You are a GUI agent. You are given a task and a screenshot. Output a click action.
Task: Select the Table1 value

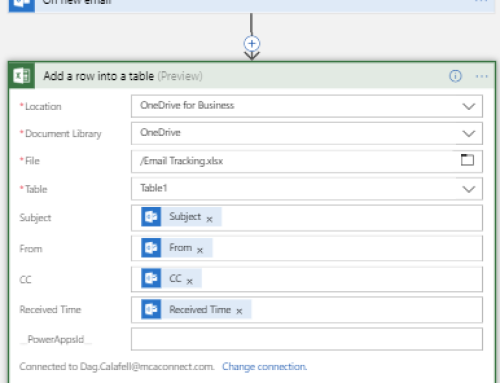coord(153,188)
